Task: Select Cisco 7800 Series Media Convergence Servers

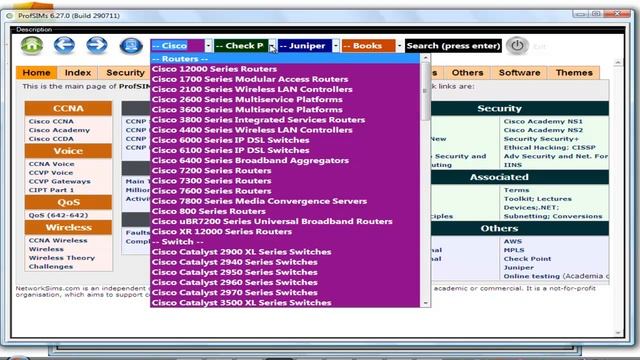Action: pos(285,201)
